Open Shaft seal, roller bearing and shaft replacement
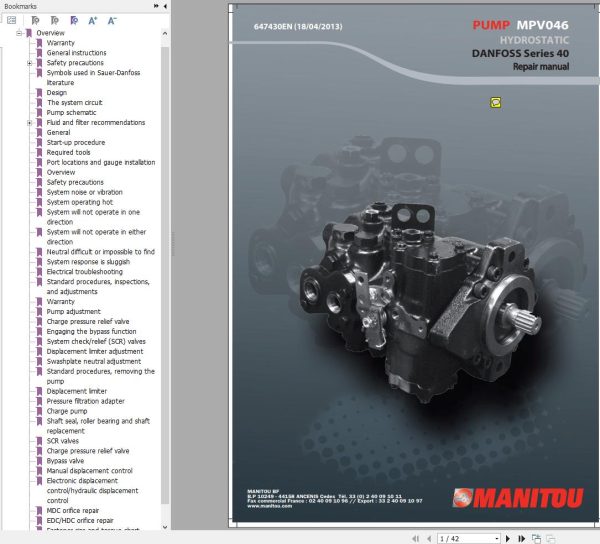Screen dimensions: 600x544 click(98, 426)
